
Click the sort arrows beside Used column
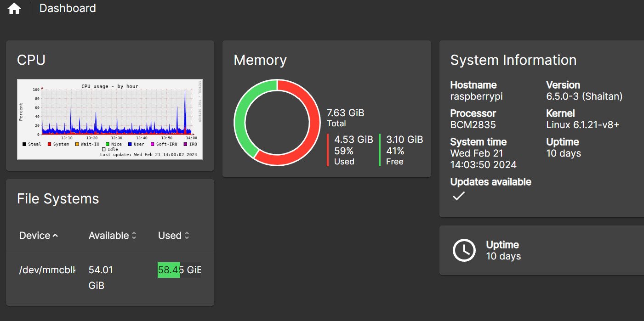point(187,236)
